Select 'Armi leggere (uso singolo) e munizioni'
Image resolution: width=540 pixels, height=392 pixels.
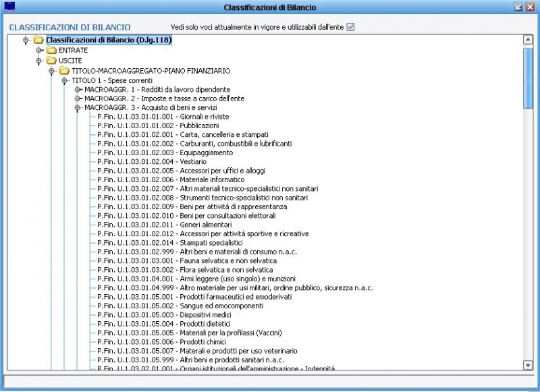pyautogui.click(x=196, y=279)
